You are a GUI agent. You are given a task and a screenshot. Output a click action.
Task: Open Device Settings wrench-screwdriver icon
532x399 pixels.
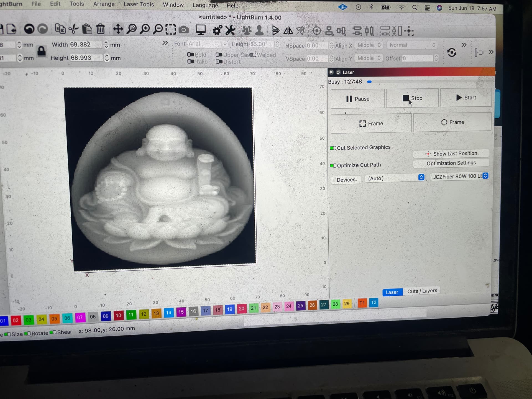point(230,30)
